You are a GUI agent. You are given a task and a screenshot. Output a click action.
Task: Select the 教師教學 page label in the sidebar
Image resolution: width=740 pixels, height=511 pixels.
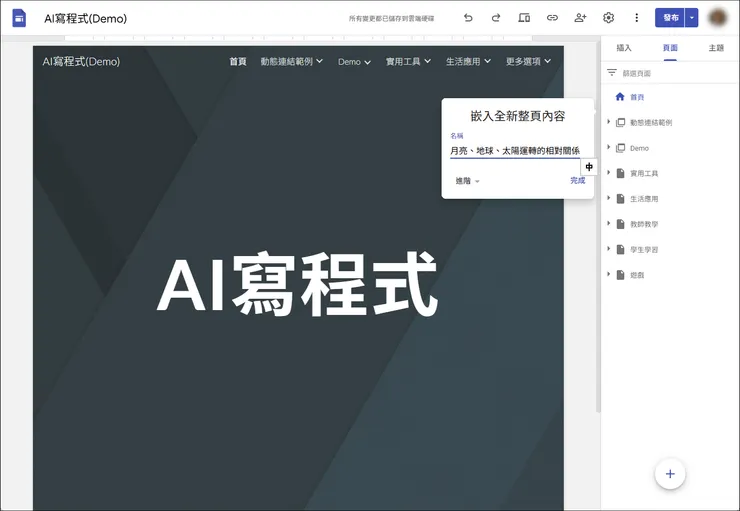(x=644, y=225)
